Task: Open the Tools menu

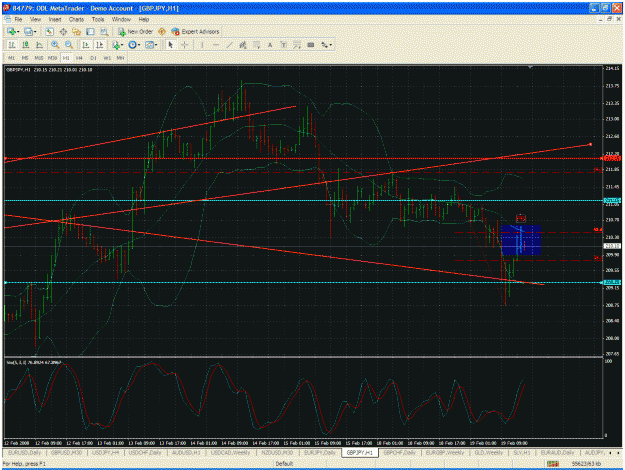Action: [98, 19]
